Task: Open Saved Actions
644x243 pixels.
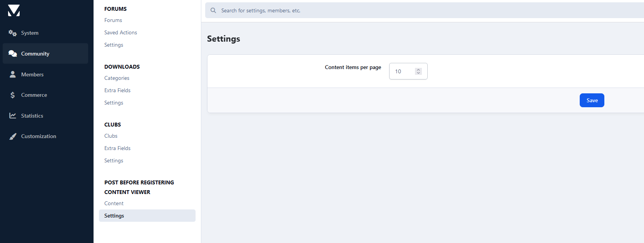Action: click(120, 32)
